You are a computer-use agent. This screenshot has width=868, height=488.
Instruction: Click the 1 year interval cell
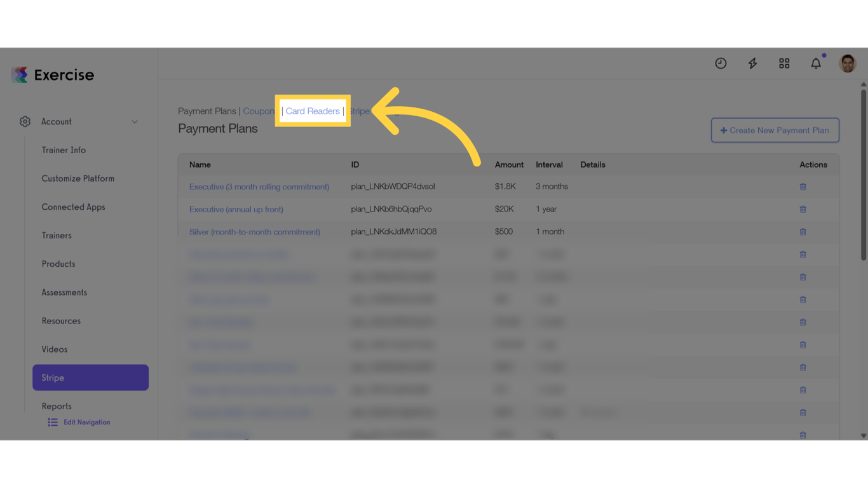point(546,209)
